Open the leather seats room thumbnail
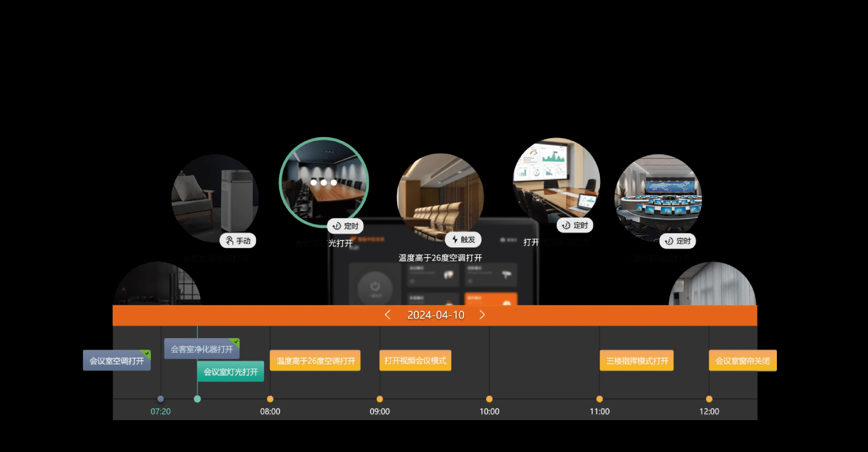 point(440,197)
